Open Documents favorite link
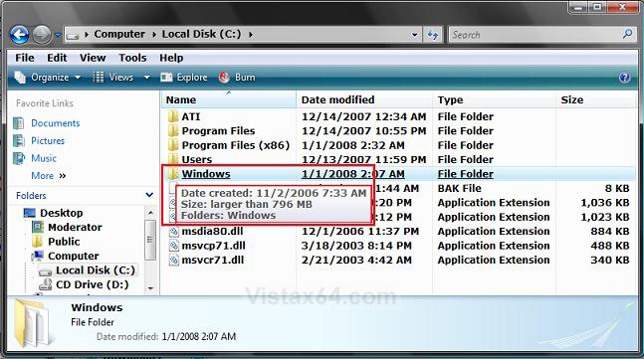 pos(56,123)
